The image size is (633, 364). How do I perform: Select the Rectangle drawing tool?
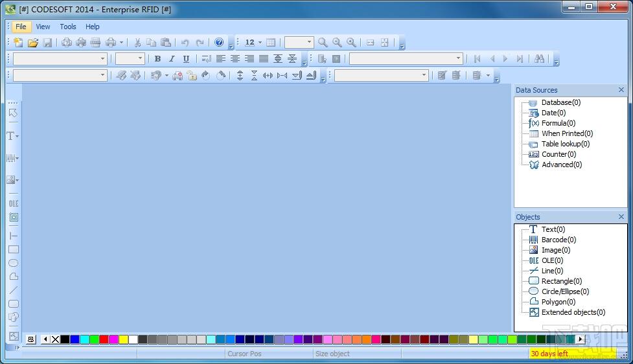pos(14,249)
